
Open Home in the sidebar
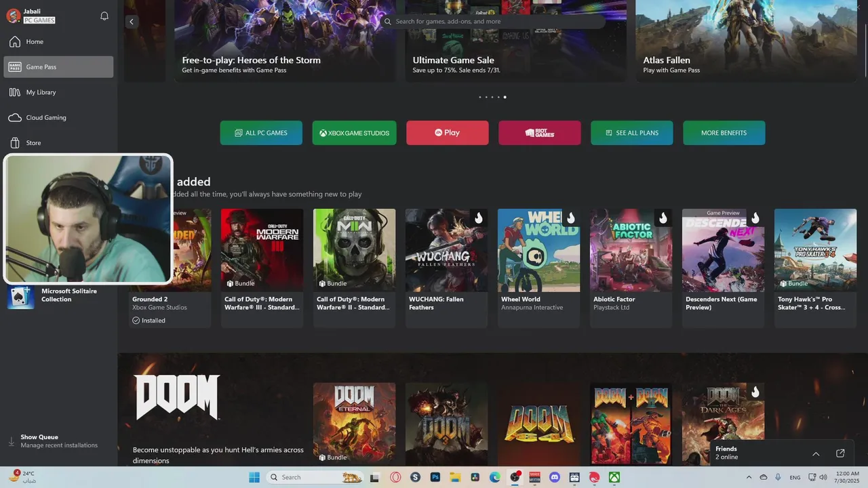pos(58,42)
